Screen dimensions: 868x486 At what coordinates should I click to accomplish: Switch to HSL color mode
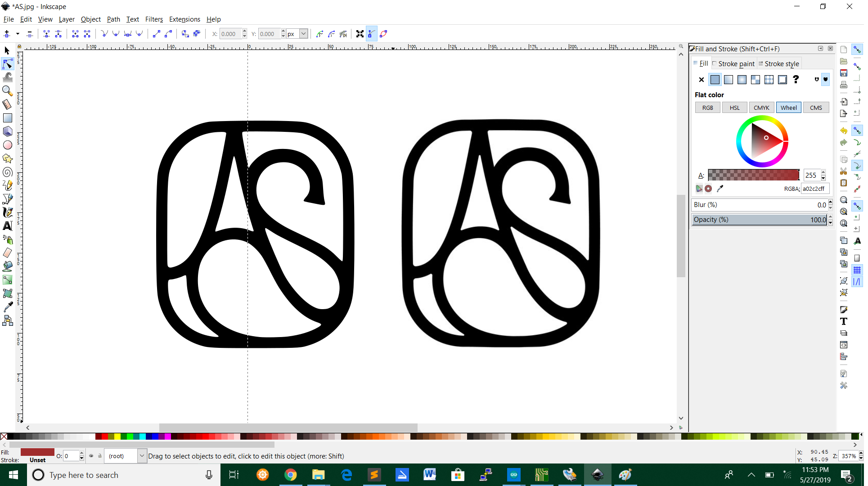(734, 108)
